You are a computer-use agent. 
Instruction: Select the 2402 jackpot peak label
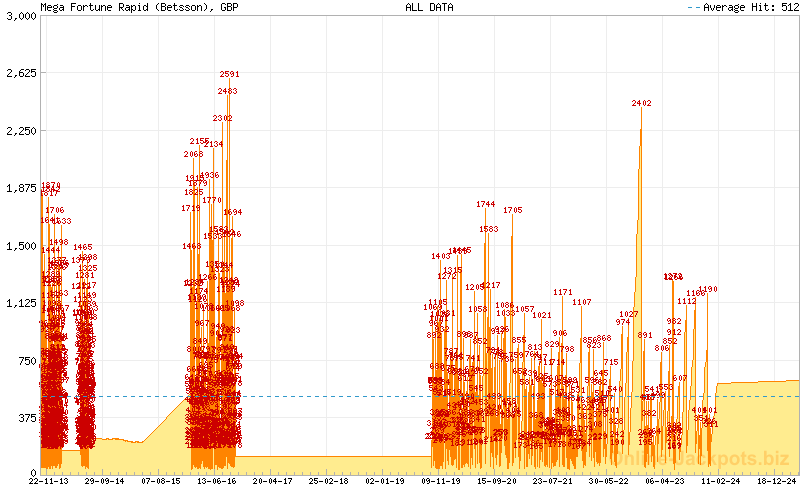[642, 103]
